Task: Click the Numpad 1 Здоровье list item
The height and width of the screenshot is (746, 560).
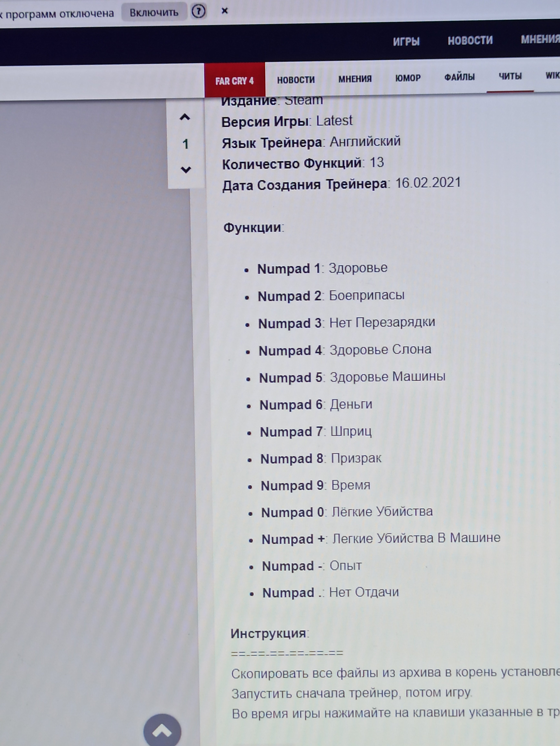Action: 322,268
